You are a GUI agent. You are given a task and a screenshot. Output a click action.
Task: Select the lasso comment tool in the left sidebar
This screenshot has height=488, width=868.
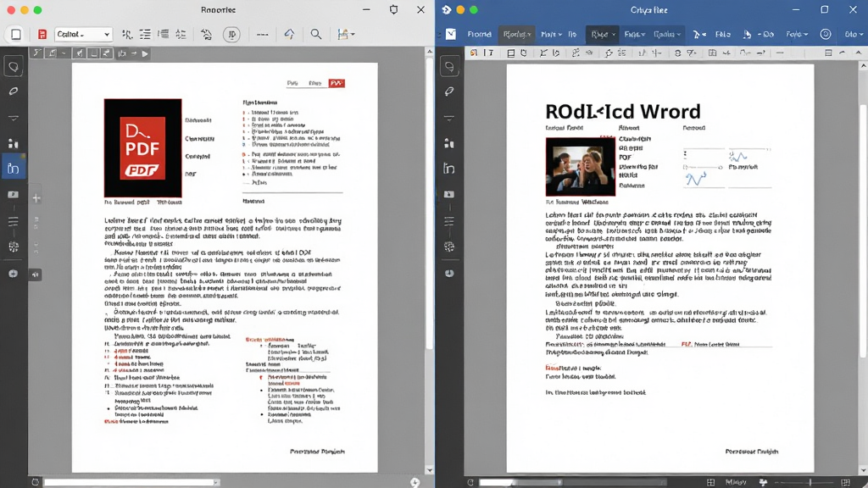pyautogui.click(x=14, y=67)
